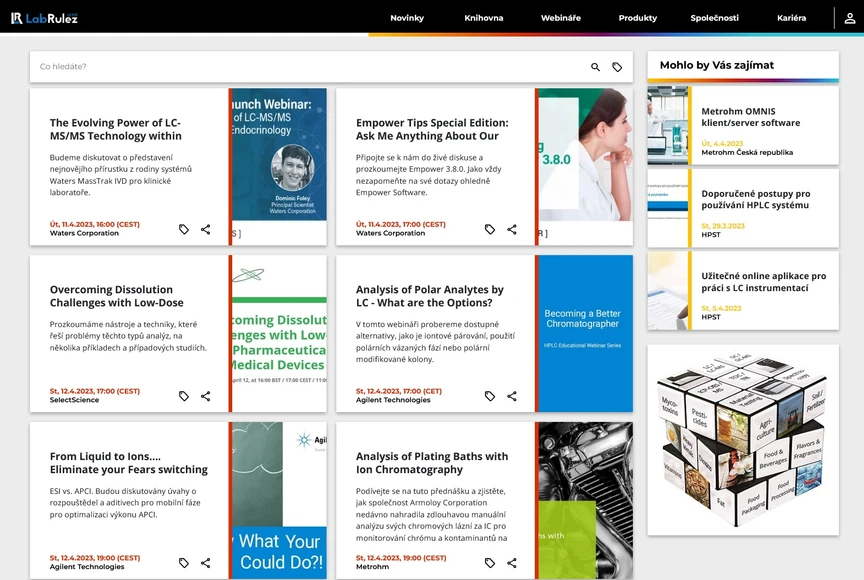Viewport: 864px width, 580px height.
Task: Click 'SelectScience' organizer label
Action: 74,400
